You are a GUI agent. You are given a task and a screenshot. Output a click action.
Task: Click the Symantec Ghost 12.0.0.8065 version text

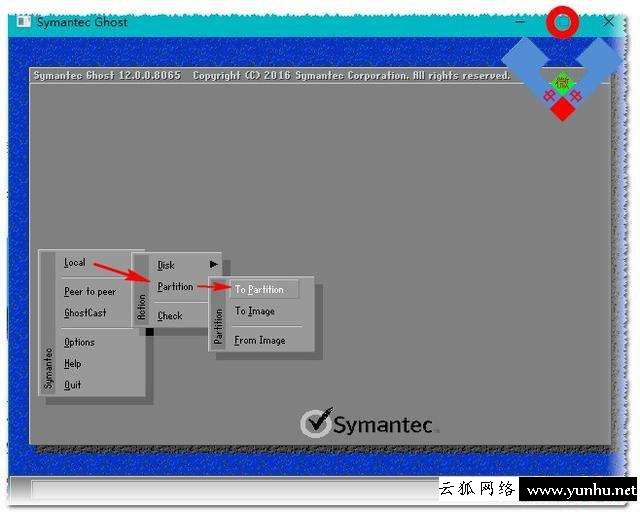coord(107,75)
